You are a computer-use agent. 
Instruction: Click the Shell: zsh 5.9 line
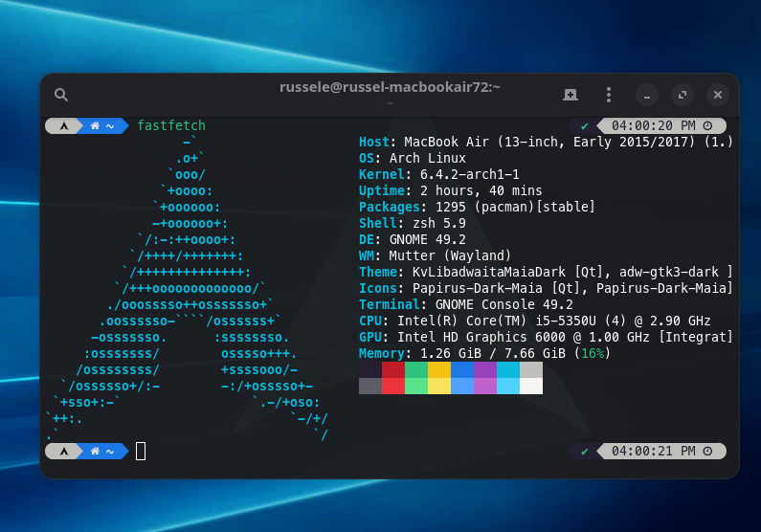pos(412,223)
